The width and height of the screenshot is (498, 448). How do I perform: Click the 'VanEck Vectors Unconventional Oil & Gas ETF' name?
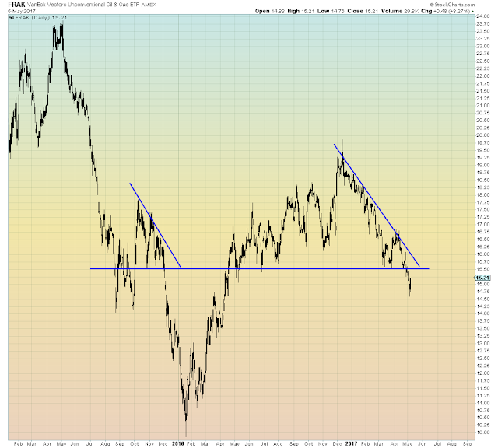(83, 5)
